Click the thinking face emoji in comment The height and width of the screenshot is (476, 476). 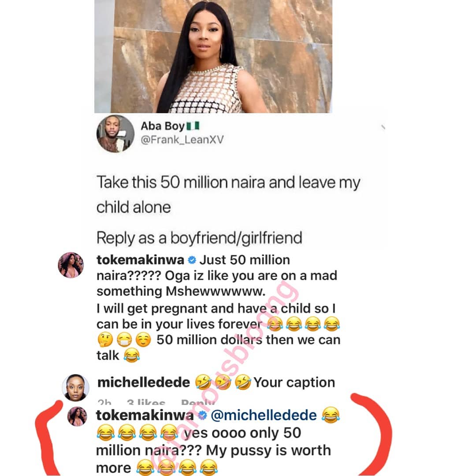tap(105, 340)
